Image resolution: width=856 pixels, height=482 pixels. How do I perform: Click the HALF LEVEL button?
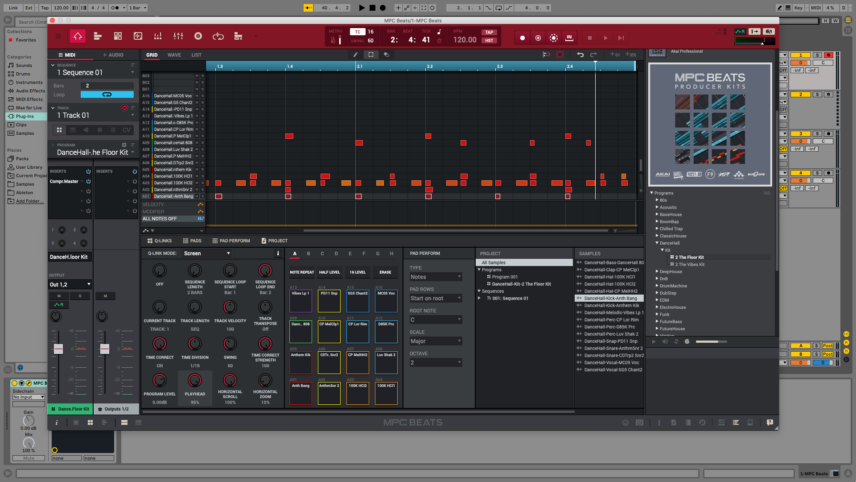tap(329, 272)
